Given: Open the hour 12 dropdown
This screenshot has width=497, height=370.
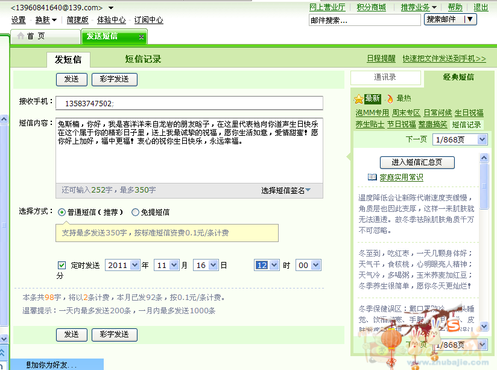Looking at the screenshot, I should coord(274,265).
